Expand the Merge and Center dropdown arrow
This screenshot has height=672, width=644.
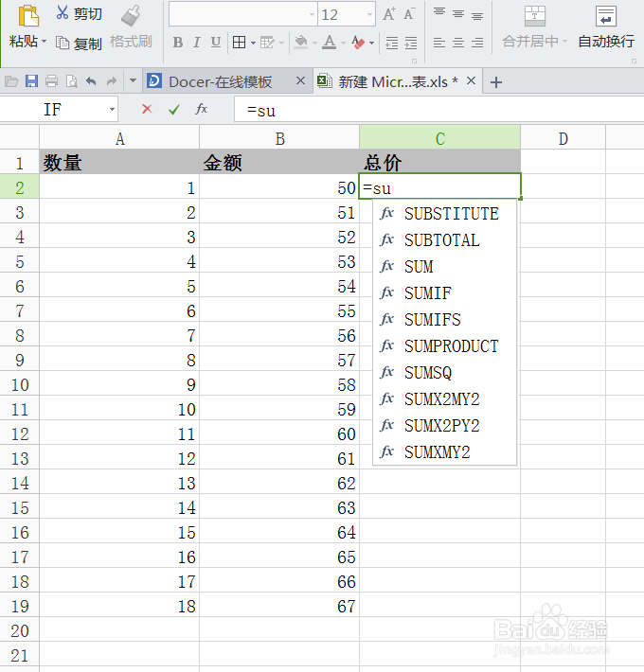(x=564, y=41)
